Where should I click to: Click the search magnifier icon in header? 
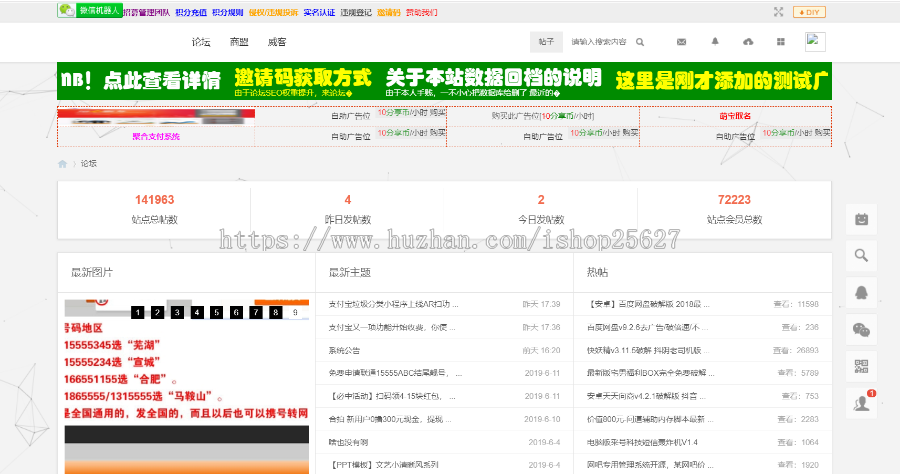(640, 42)
